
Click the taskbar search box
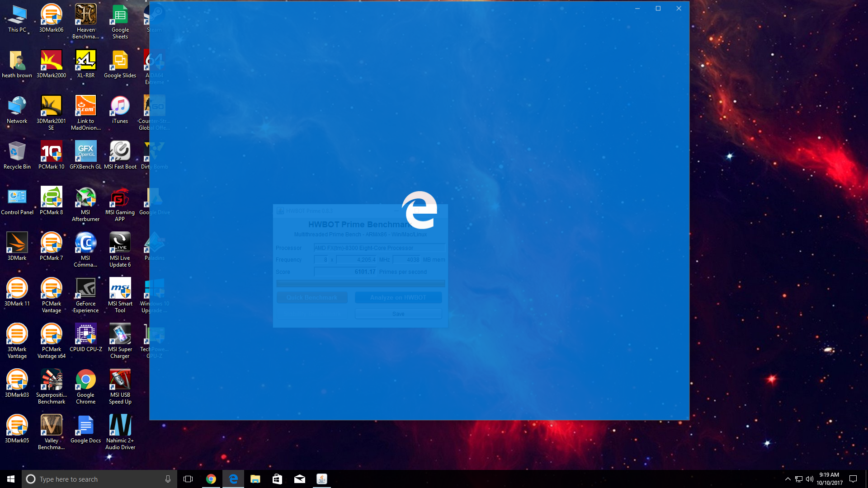99,479
